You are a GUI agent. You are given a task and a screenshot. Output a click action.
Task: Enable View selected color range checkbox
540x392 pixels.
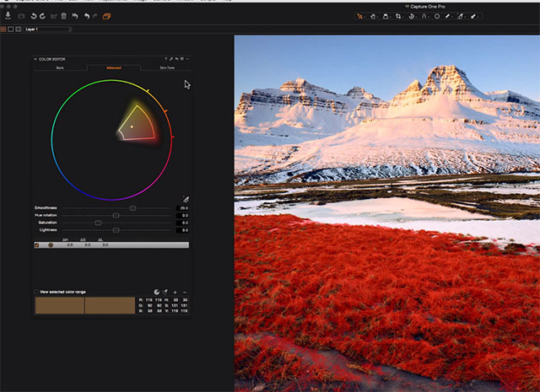(x=36, y=292)
